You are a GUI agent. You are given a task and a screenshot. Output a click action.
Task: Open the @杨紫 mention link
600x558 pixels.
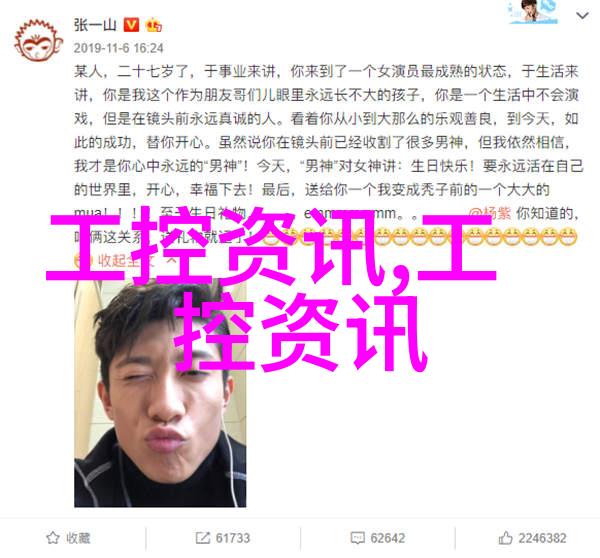click(490, 213)
